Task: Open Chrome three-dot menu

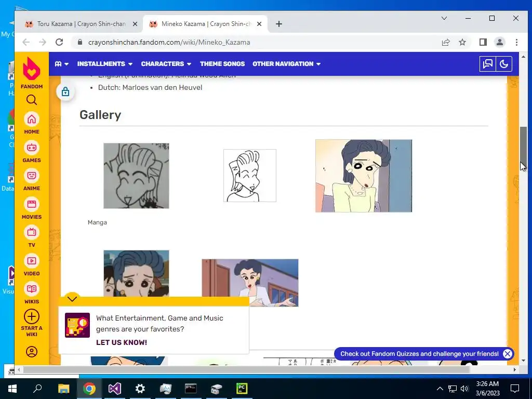Action: [516, 43]
